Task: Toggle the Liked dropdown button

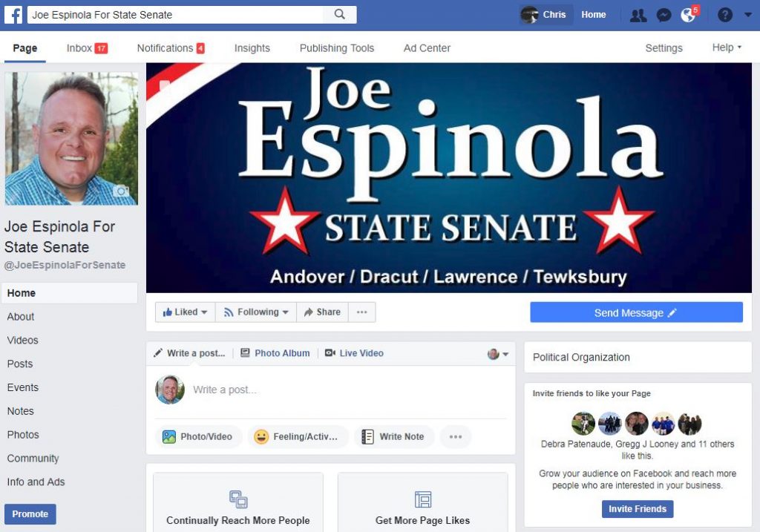Action: [x=185, y=312]
